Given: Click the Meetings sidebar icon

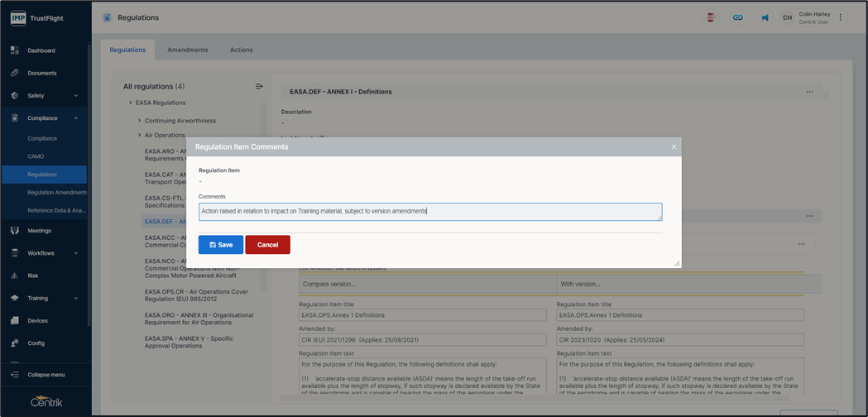Looking at the screenshot, I should (x=15, y=231).
